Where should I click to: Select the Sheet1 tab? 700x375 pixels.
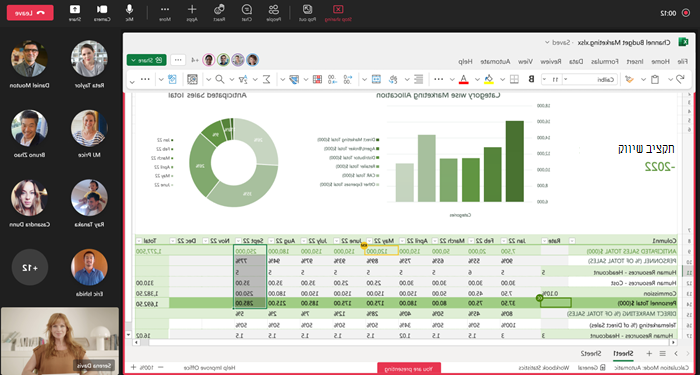click(623, 353)
